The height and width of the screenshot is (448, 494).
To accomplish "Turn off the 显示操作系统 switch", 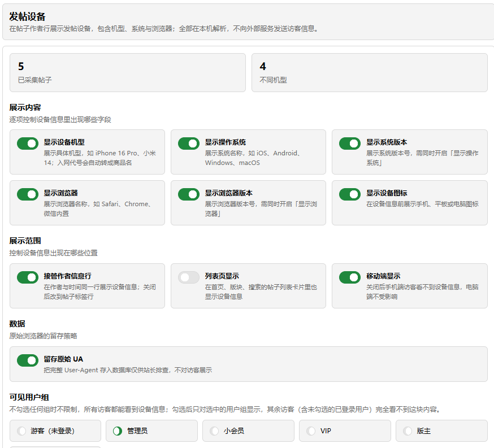I will click(189, 143).
